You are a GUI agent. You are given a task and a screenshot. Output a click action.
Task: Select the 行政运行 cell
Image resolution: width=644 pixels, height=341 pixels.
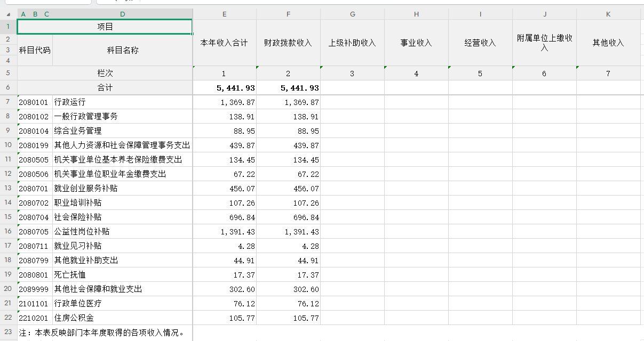(x=122, y=102)
